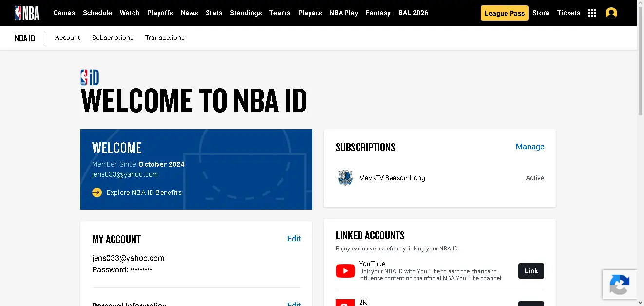The image size is (644, 306).
Task: Open the Standings page
Action: point(246,13)
